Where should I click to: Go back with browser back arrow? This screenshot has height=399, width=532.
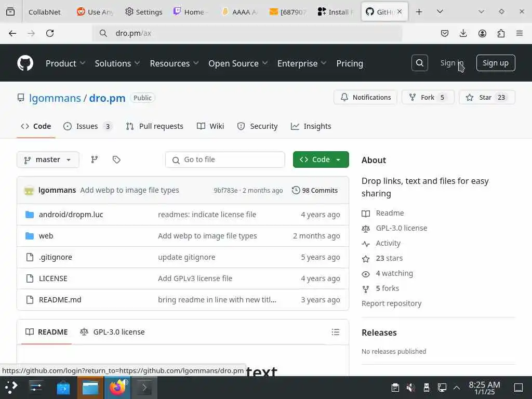[12, 33]
